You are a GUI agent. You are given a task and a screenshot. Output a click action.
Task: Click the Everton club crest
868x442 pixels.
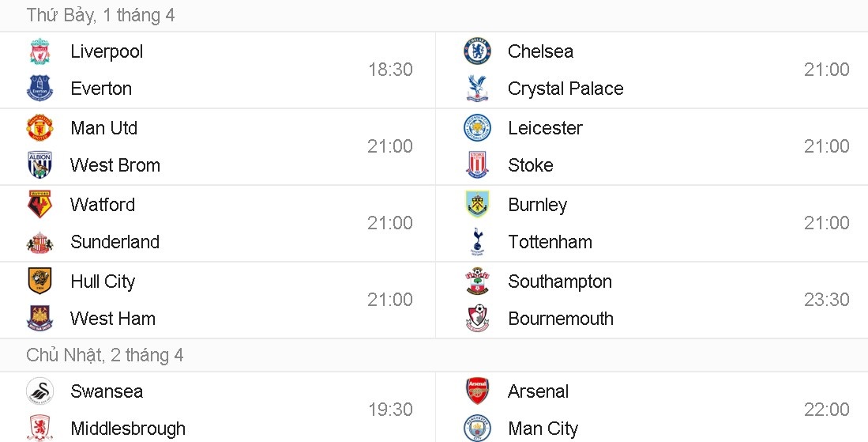tap(39, 89)
